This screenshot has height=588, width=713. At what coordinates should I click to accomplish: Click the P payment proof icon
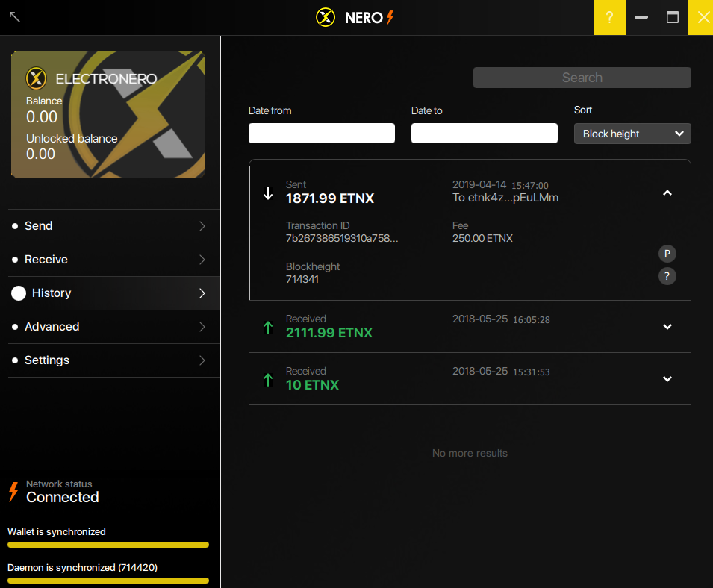[667, 254]
